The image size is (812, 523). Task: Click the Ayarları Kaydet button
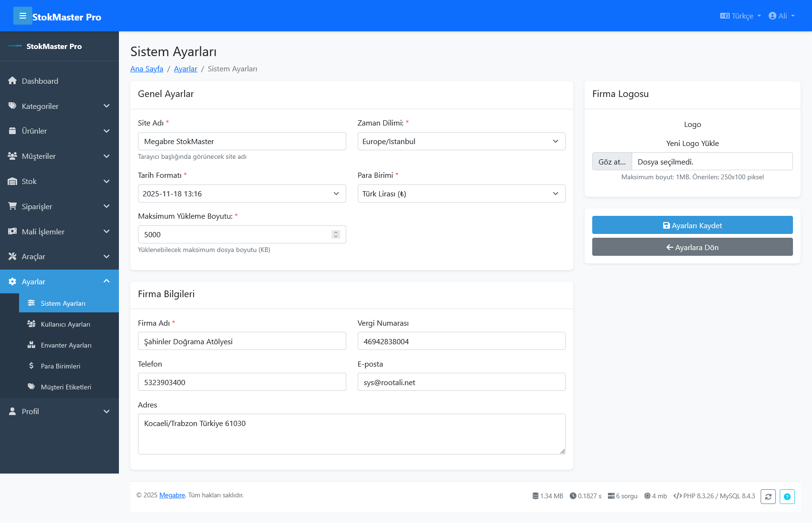click(692, 225)
